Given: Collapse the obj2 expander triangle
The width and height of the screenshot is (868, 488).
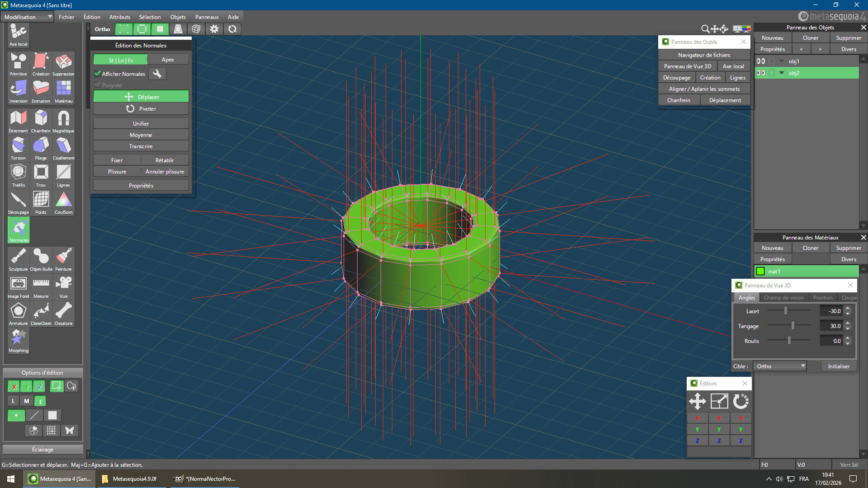Looking at the screenshot, I should click(782, 73).
